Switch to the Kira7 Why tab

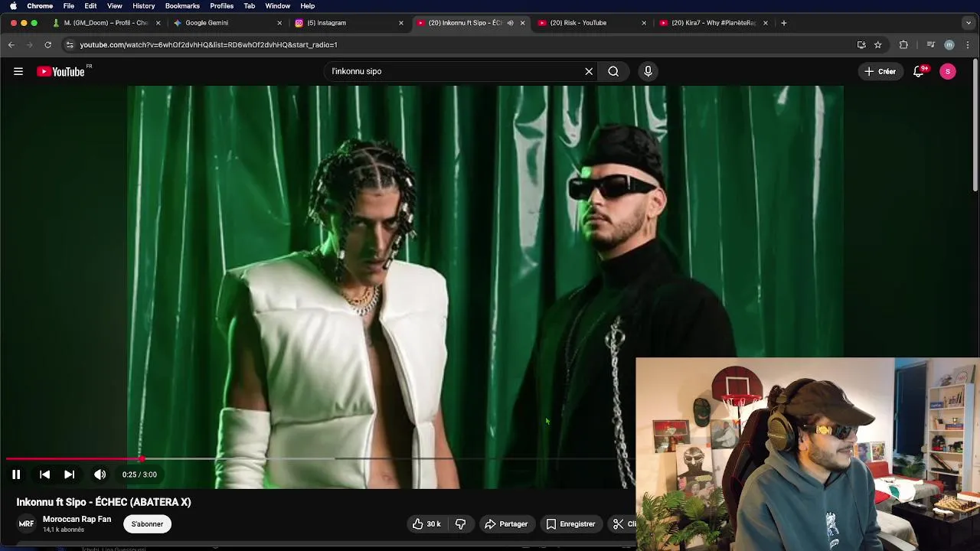[x=713, y=23]
